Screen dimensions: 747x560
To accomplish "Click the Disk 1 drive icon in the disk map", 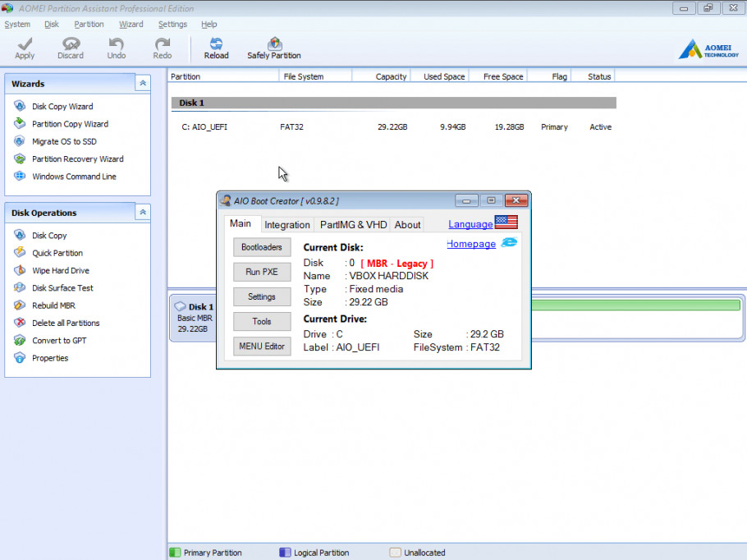I will click(x=180, y=306).
